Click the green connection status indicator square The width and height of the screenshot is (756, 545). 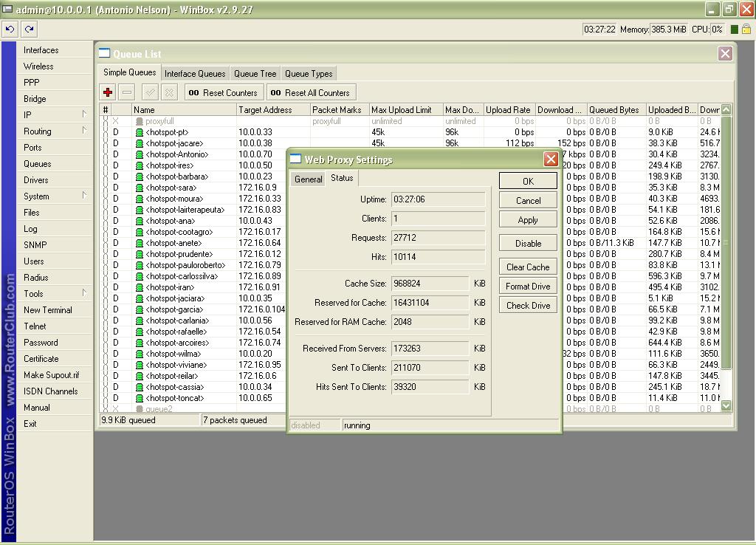[x=734, y=30]
